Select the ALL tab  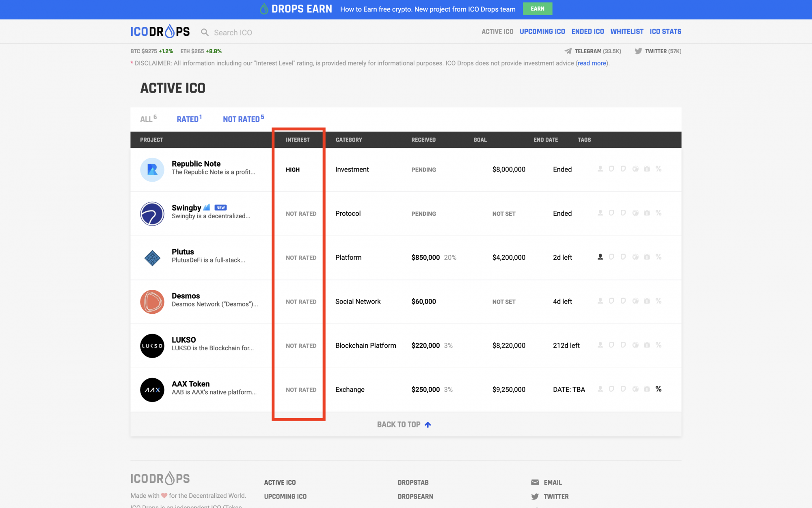click(148, 119)
